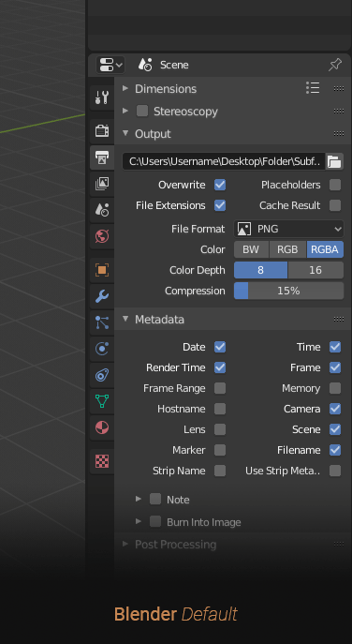Uncheck Filename metadata checkbox

[x=335, y=450]
